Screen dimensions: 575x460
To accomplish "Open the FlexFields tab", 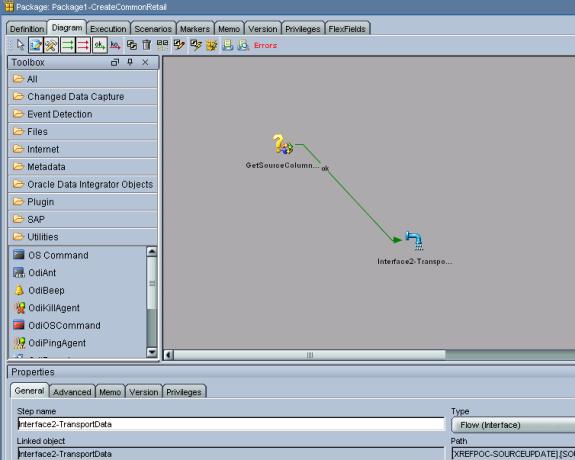I will (x=347, y=29).
